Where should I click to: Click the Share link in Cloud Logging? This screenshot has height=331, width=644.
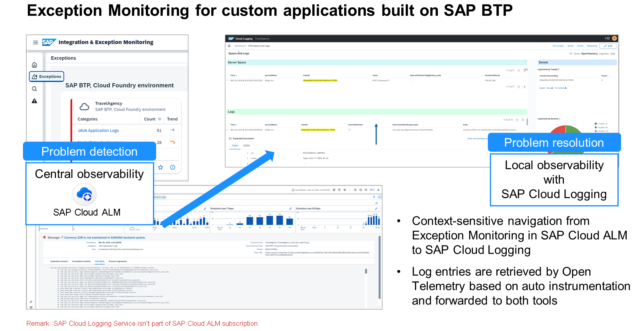click(571, 46)
